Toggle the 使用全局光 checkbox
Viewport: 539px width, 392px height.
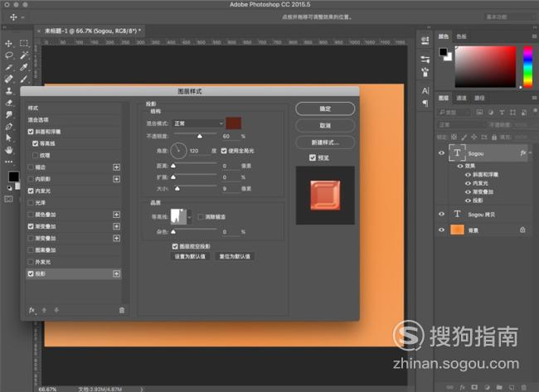[x=224, y=151]
